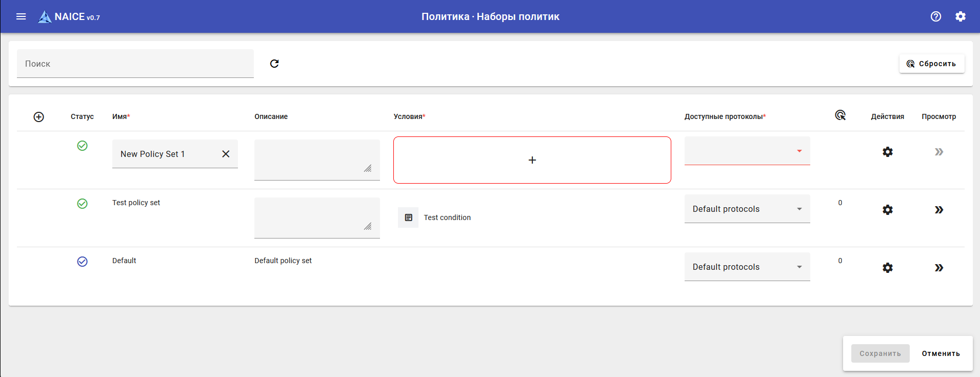Click the Сбросить reset button
This screenshot has width=980, height=377.
point(932,64)
